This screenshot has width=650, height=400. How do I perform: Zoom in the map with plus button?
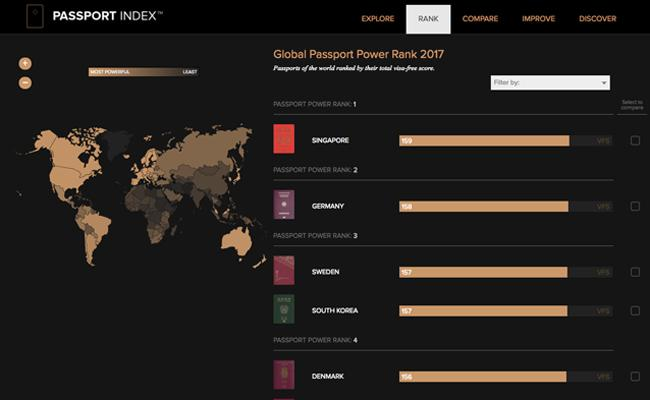[x=25, y=63]
